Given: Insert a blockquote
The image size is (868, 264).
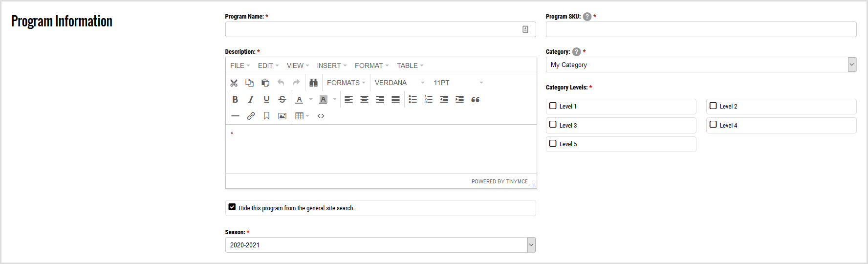Looking at the screenshot, I should click(x=475, y=99).
